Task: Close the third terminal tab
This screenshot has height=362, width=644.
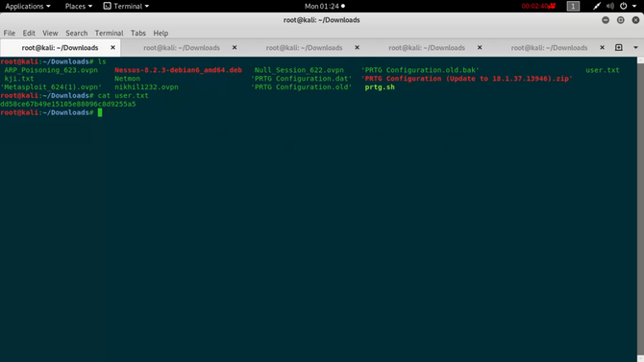Action: 357,48
